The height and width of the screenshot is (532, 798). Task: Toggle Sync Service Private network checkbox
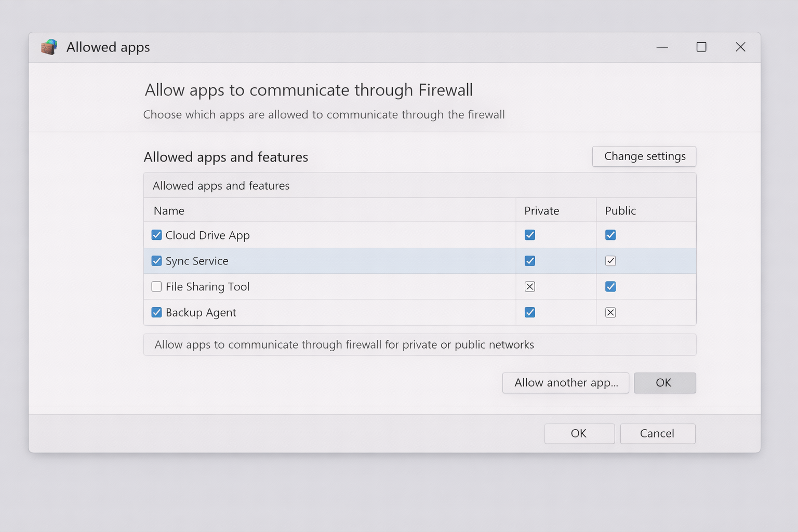(530, 261)
